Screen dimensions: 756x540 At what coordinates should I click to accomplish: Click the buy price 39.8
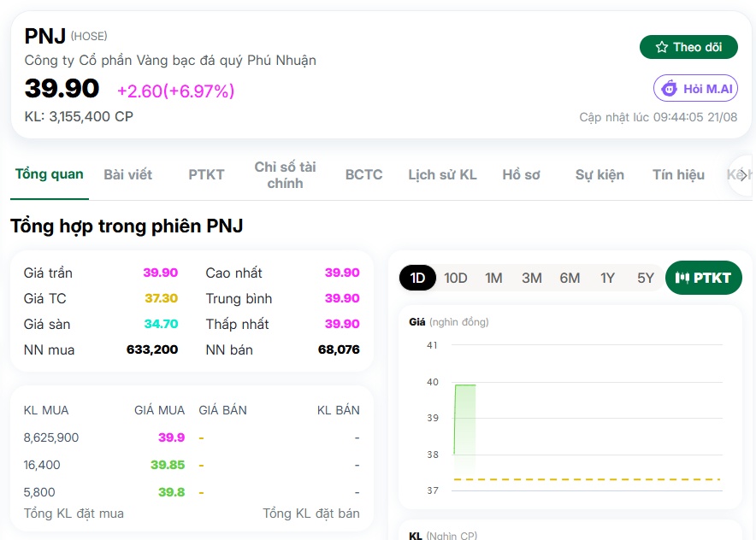tap(172, 492)
